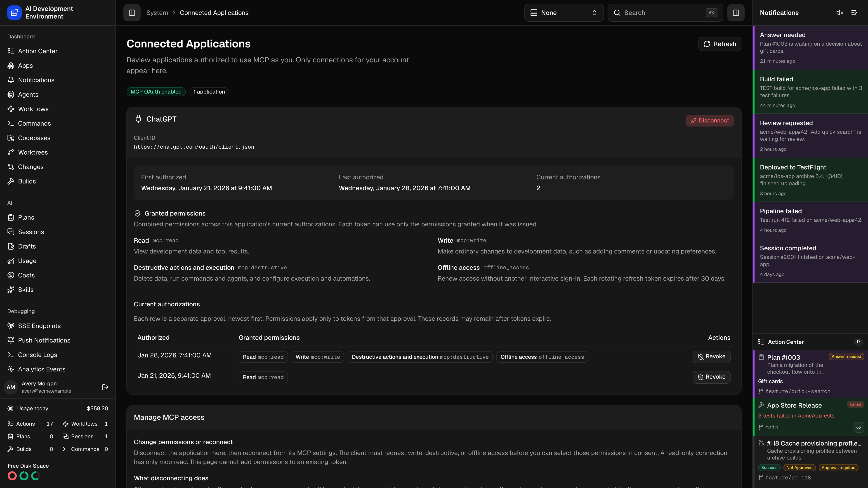The height and width of the screenshot is (488, 868).
Task: Open Action Center in sidebar
Action: click(x=58, y=51)
